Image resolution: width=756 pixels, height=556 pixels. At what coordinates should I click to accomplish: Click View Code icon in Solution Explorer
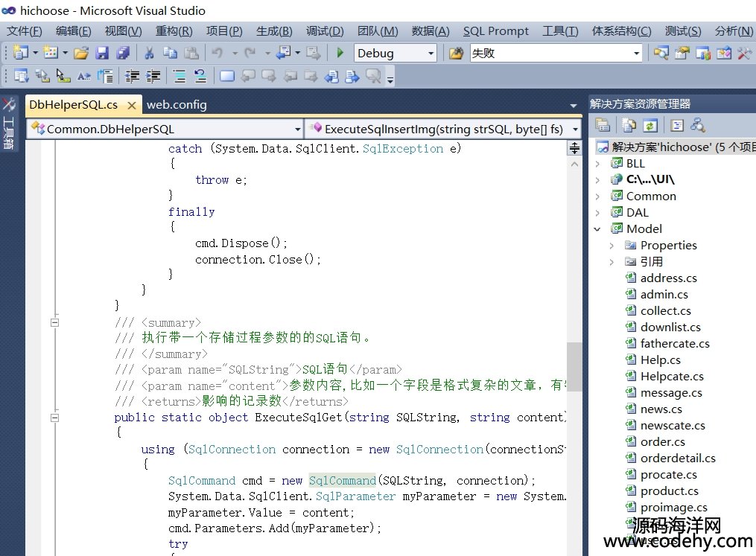pos(677,126)
